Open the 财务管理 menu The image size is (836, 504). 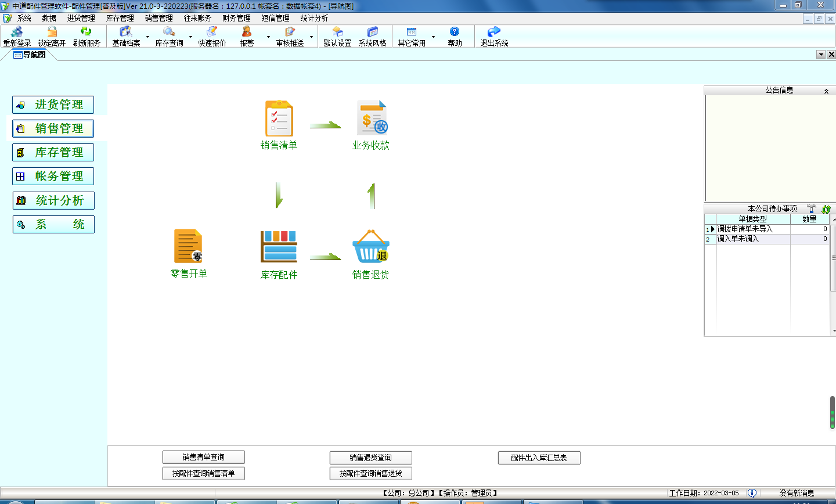coord(236,18)
